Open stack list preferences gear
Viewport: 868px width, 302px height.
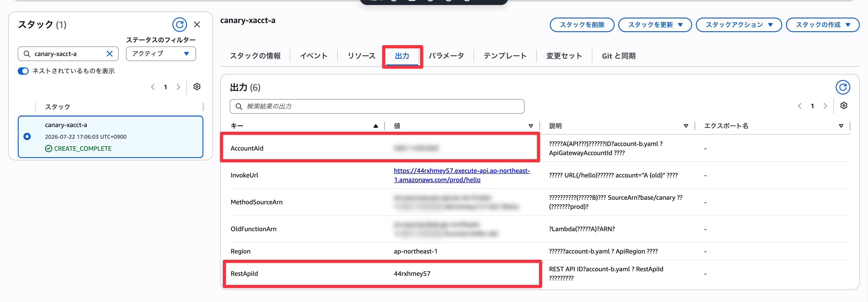coord(197,87)
